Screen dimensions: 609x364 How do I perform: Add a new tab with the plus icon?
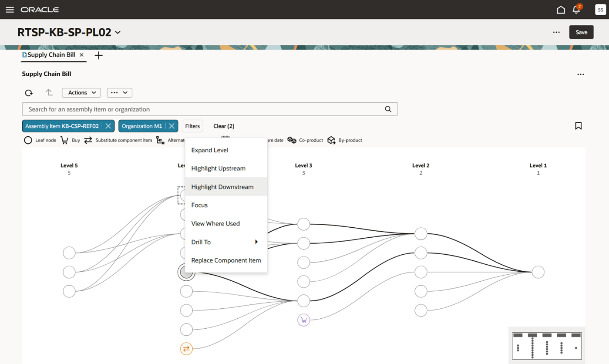tap(99, 55)
